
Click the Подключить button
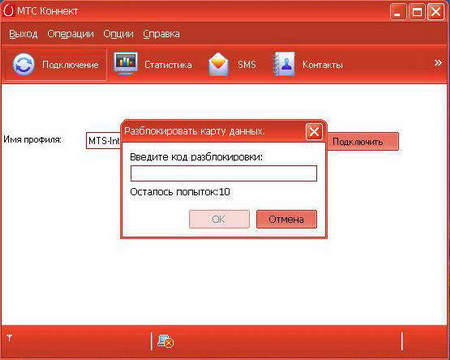(363, 142)
